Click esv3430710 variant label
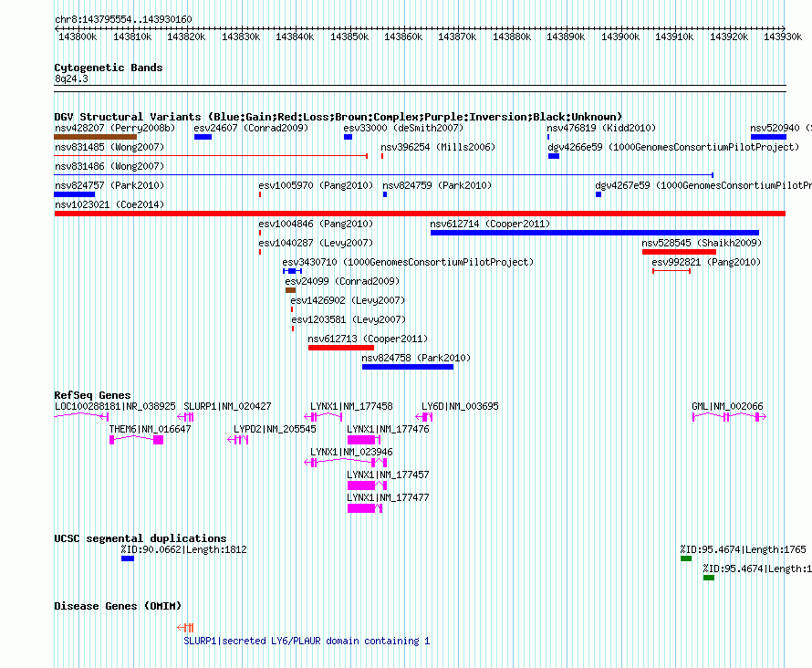Screen dimensions: 812x668 tap(408, 262)
